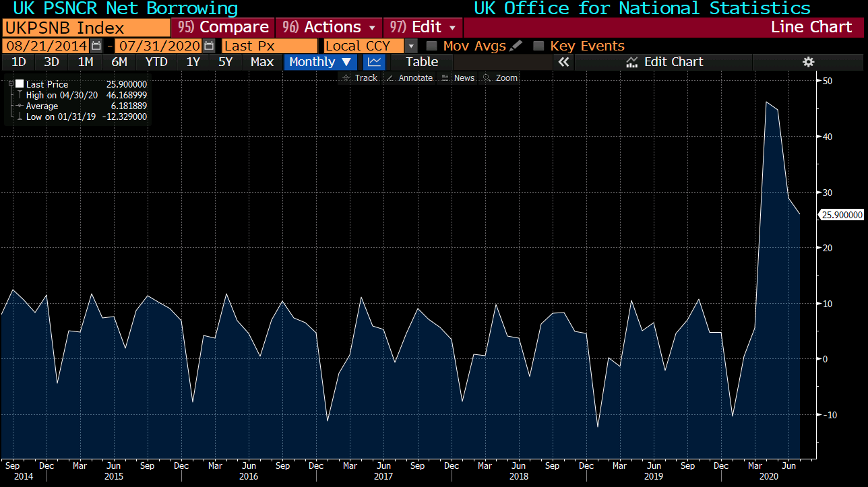Select the Max range tab
868x487 pixels.
pyautogui.click(x=262, y=62)
